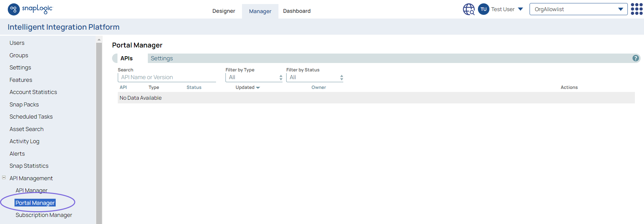Open the Test User dropdown menu
This screenshot has height=224, width=644.
[x=507, y=9]
